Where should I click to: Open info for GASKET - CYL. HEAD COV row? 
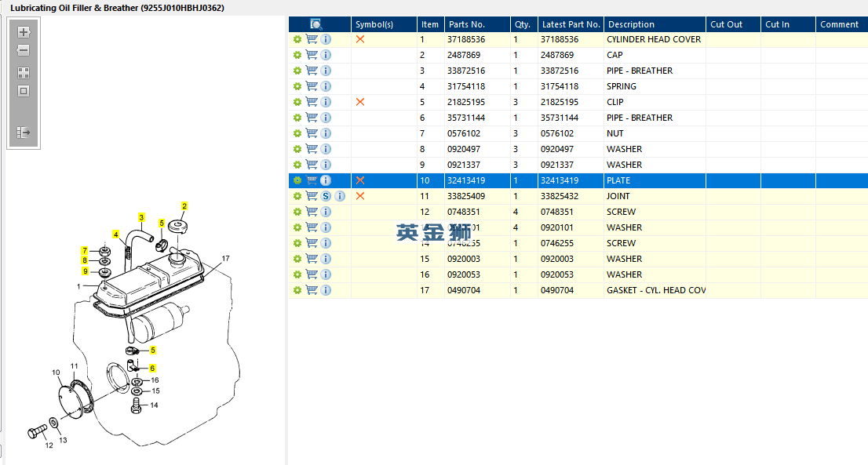(326, 290)
